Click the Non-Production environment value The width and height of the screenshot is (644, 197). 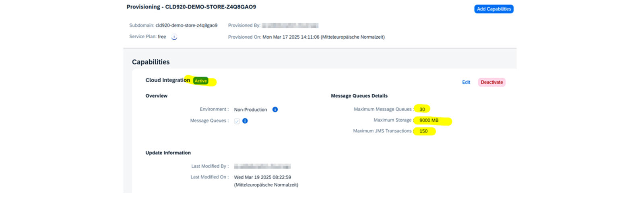click(x=250, y=110)
